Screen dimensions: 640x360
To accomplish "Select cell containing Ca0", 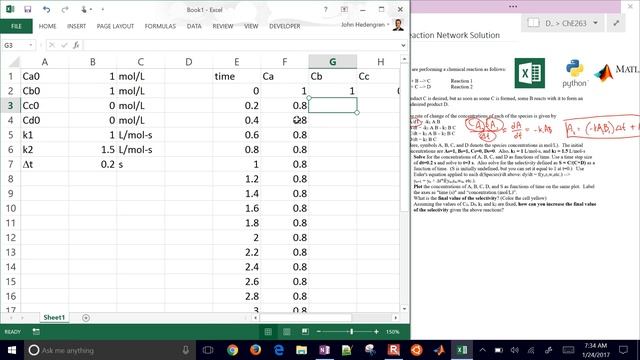I will 44,76.
